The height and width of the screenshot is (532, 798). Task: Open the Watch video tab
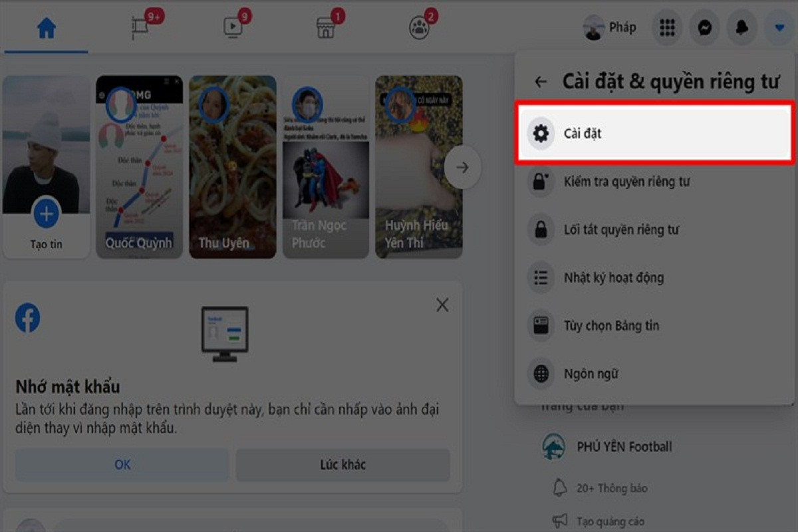coord(232,27)
